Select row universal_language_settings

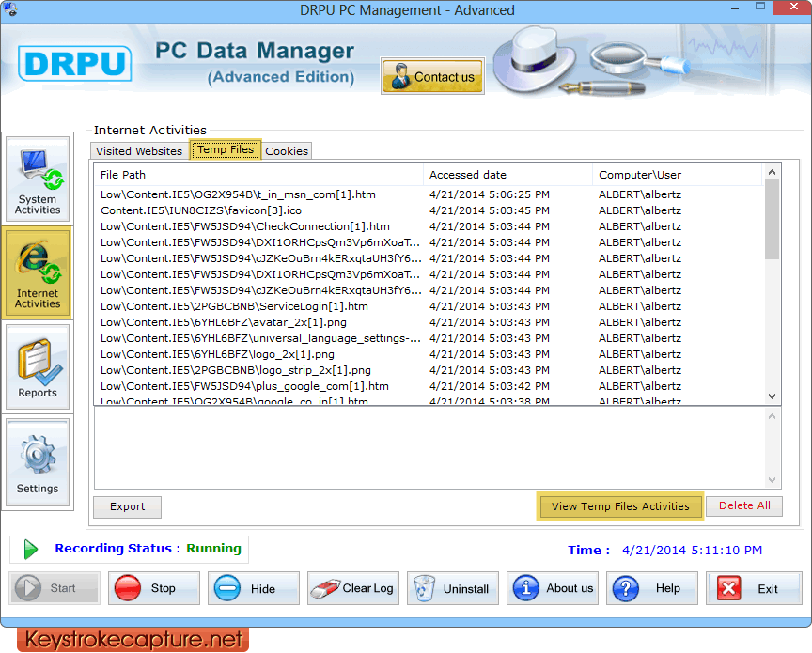pyautogui.click(x=428, y=338)
